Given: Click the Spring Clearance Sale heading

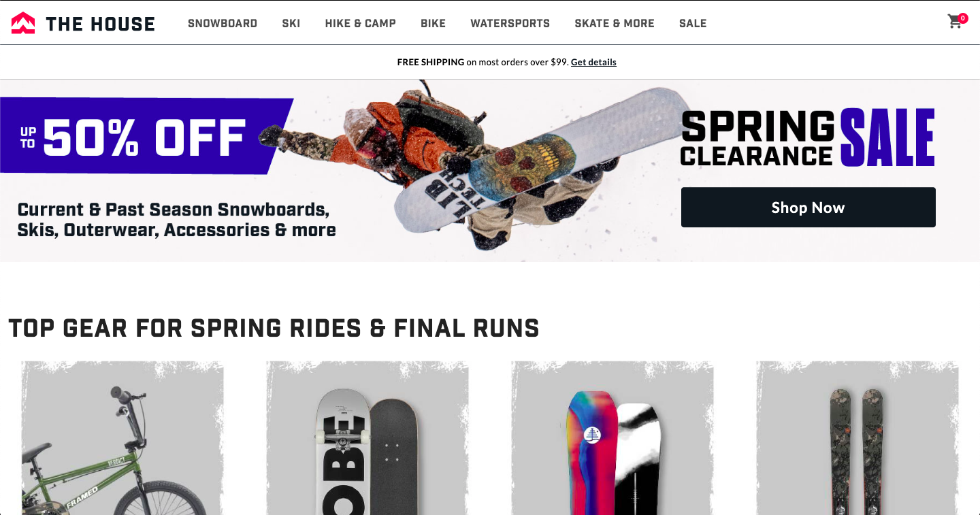Looking at the screenshot, I should (808, 137).
